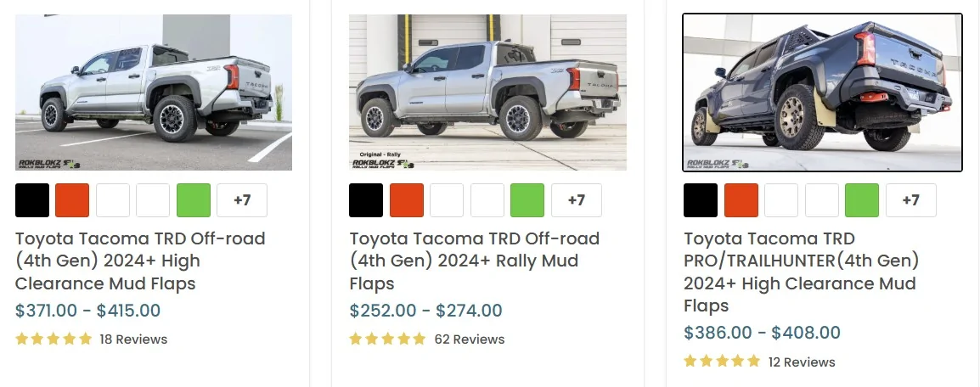The height and width of the screenshot is (387, 980).
Task: Select black swatch for TRD PRO/TRAILHUNTER flaps
Action: (x=701, y=200)
